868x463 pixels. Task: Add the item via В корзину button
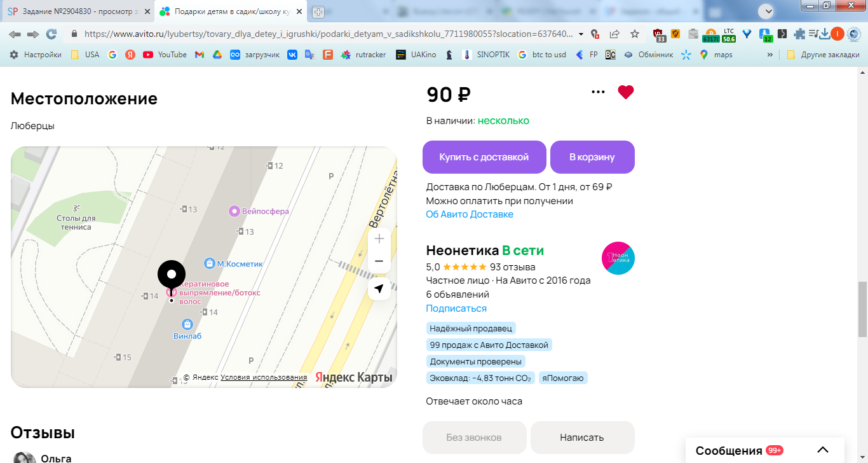592,157
